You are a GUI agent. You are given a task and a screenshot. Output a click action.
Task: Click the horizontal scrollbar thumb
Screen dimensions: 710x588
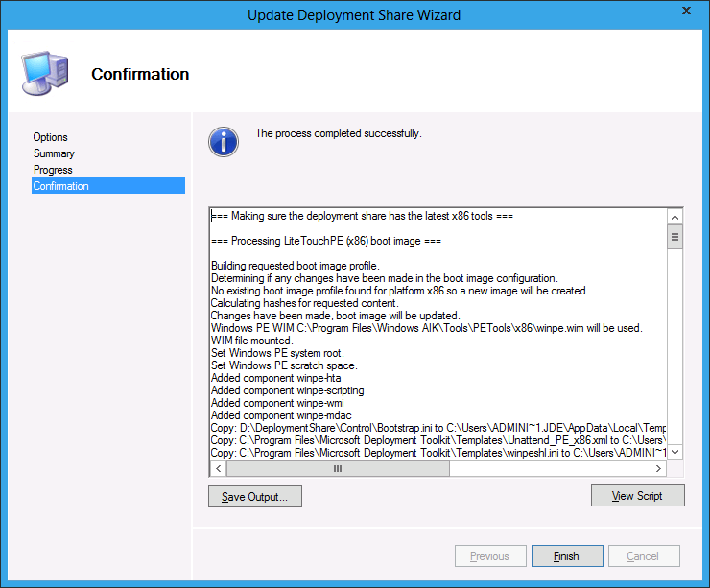tap(338, 469)
